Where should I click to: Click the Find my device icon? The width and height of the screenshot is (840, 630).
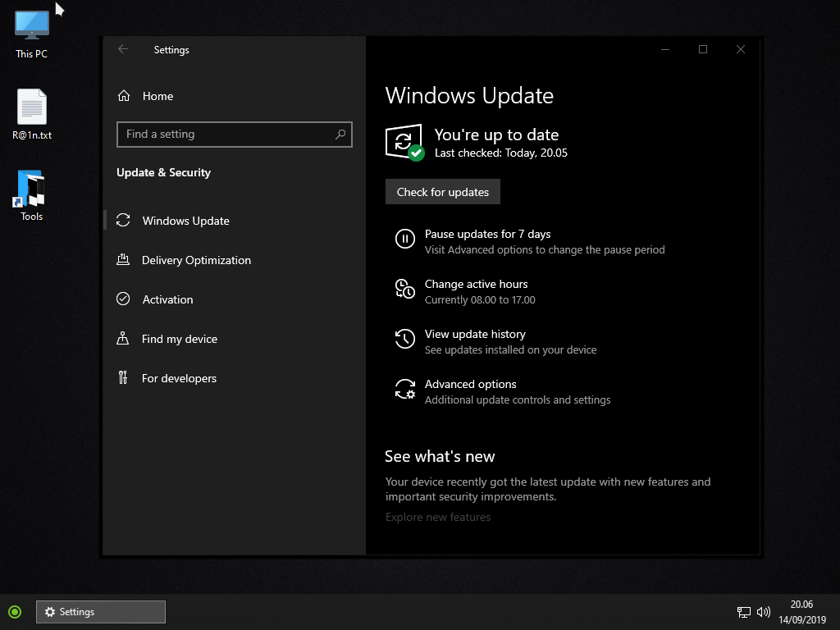123,339
